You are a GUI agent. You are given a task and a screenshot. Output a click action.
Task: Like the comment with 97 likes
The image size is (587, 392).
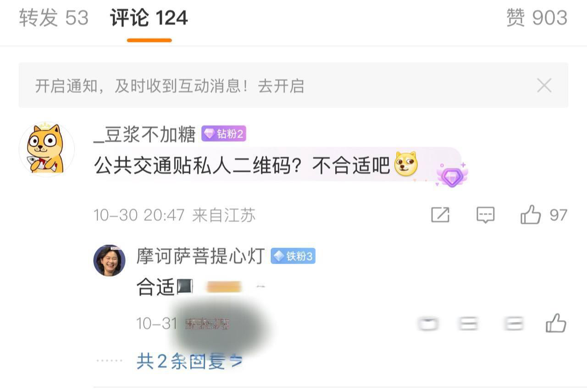(531, 215)
